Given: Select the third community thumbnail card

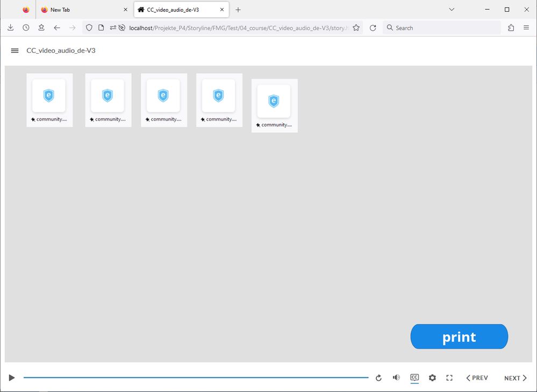Looking at the screenshot, I should pos(164,100).
